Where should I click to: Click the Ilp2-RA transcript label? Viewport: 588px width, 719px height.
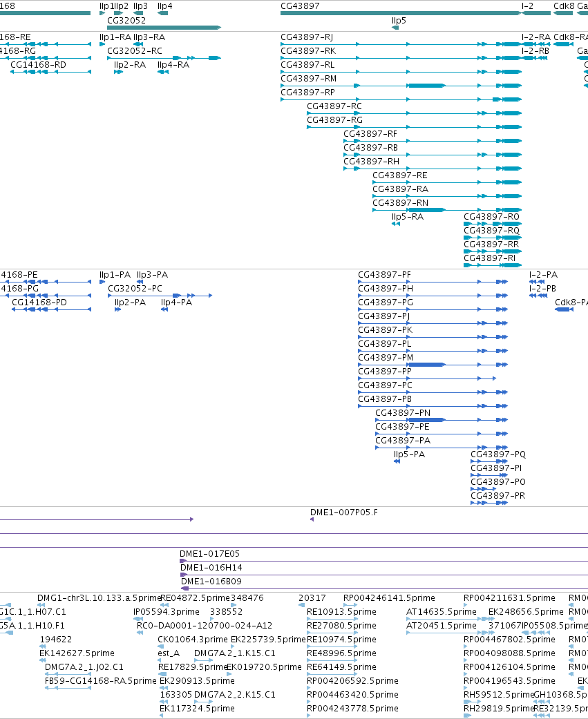(130, 65)
